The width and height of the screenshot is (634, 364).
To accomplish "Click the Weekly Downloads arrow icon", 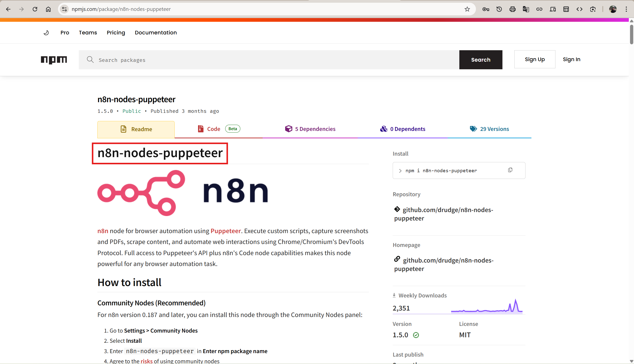I will pyautogui.click(x=394, y=295).
